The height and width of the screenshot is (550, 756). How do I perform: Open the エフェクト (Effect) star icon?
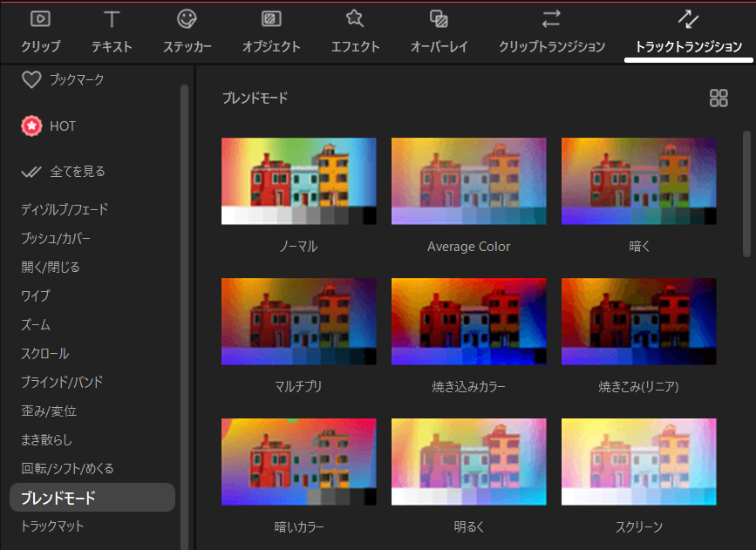355,19
